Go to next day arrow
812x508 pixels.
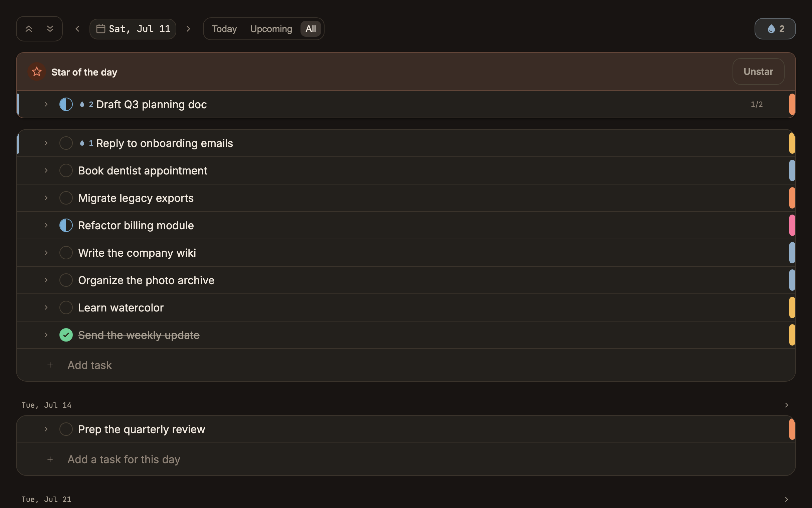pos(188,29)
